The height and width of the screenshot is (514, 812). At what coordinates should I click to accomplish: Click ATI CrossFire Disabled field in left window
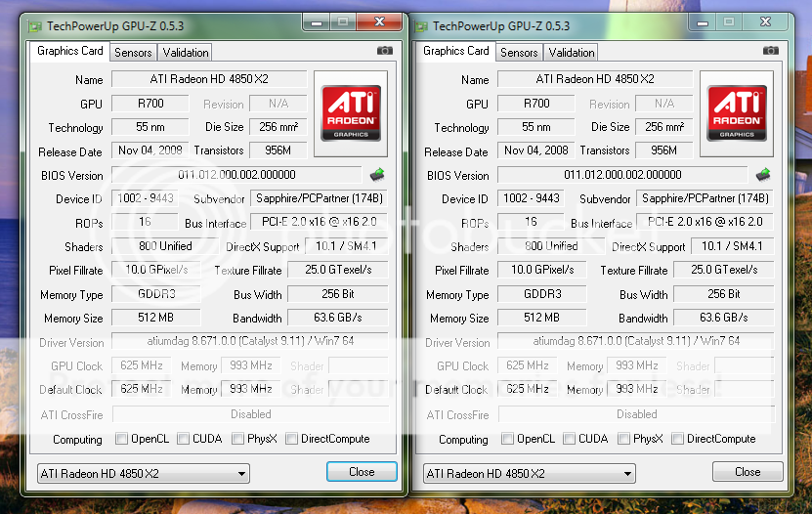[x=251, y=414]
